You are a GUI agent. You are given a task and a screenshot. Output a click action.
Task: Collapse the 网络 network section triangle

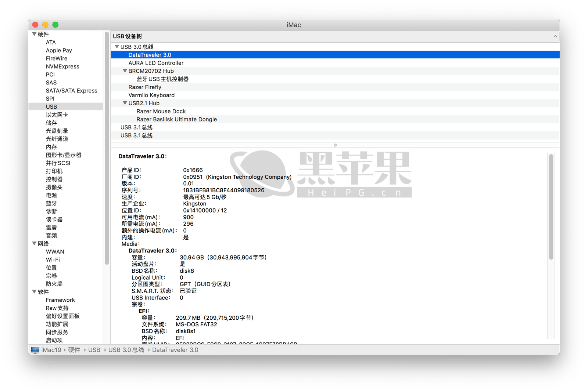coord(34,243)
